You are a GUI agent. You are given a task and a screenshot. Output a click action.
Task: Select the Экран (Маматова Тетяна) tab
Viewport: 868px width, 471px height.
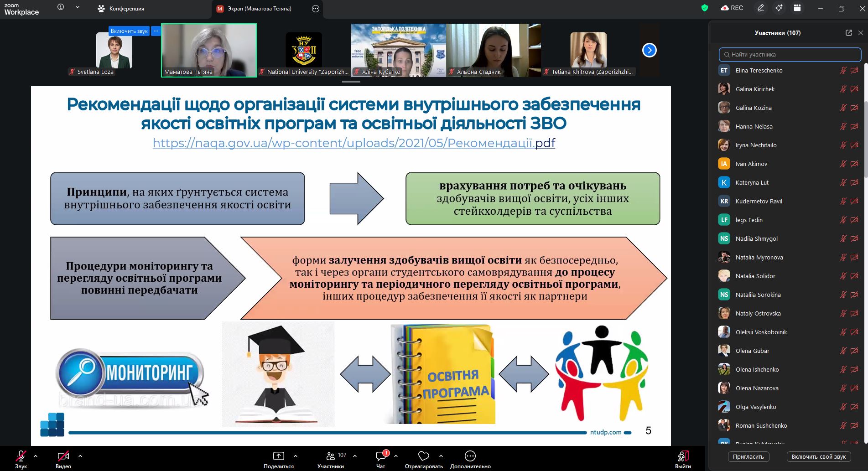pyautogui.click(x=267, y=9)
